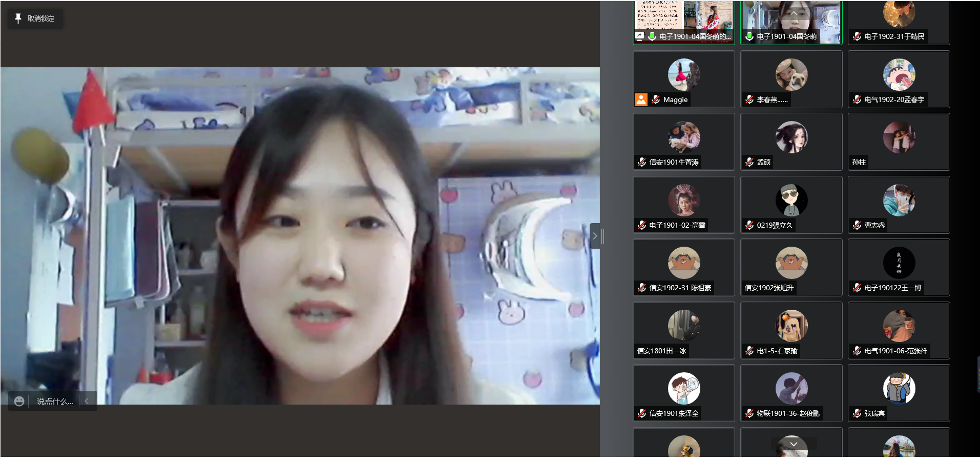Viewport: 980px width, 460px height.
Task: Click the muted mic icon of 电气1902-20孟春宇
Action: 857,99
